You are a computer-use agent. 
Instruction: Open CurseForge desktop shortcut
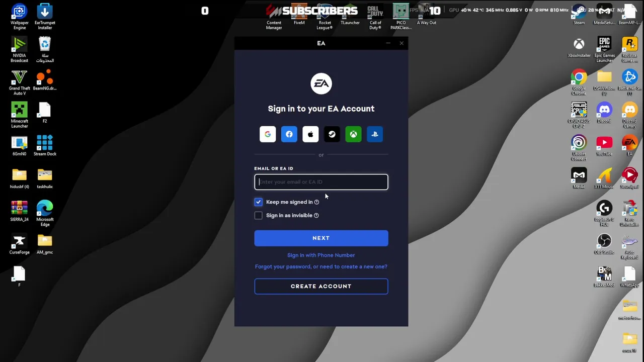click(19, 244)
